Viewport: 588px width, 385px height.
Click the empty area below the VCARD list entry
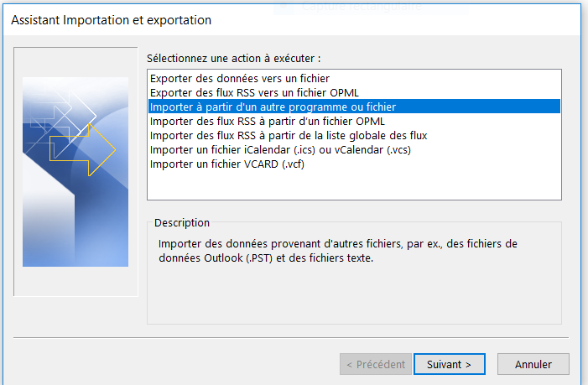354,185
